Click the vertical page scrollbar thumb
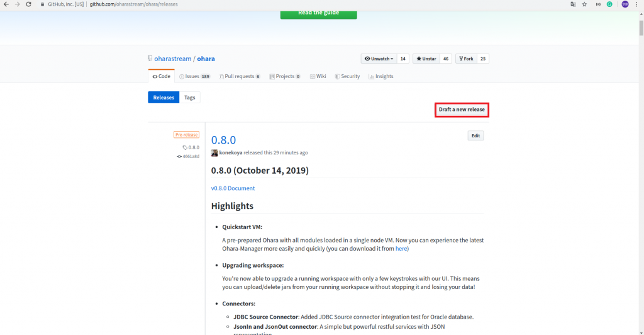This screenshot has width=644, height=335. (x=641, y=28)
